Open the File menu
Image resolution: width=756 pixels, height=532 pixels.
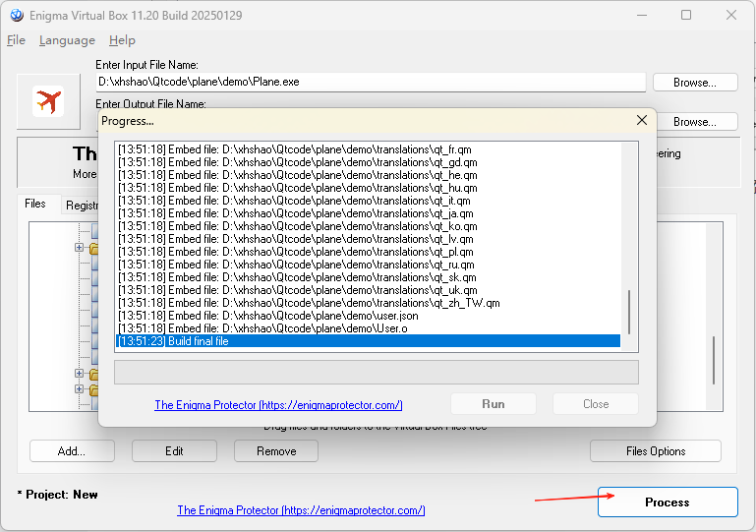[16, 40]
